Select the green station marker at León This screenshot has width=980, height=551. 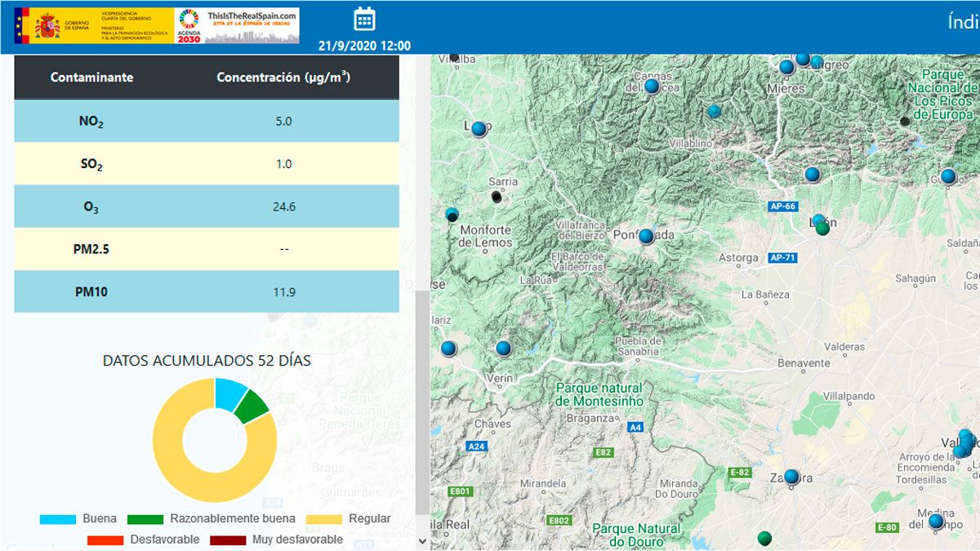coord(822,229)
